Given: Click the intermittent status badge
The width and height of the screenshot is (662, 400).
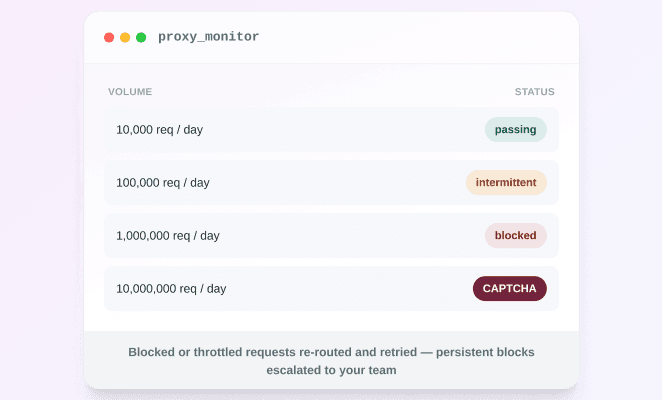Looking at the screenshot, I should click(x=506, y=182).
